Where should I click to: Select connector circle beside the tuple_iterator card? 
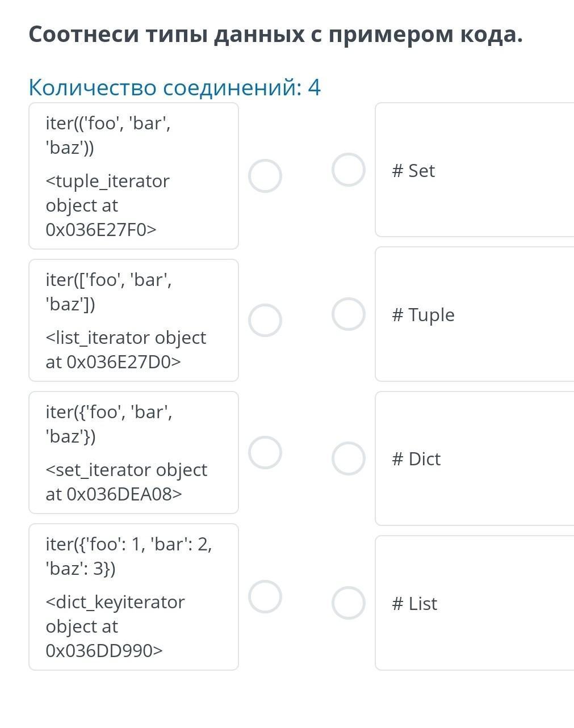tap(265, 176)
